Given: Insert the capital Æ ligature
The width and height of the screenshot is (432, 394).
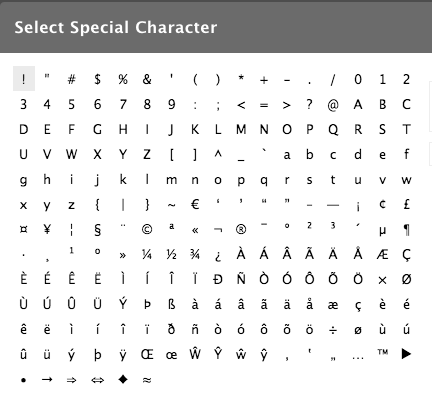Looking at the screenshot, I should (x=382, y=255).
